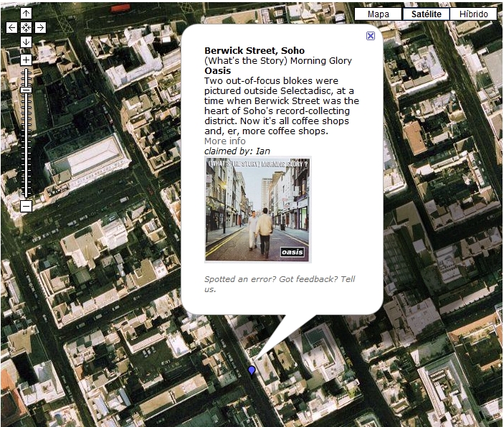Click '(What's the Story) Morning Glory' title text

(278, 60)
